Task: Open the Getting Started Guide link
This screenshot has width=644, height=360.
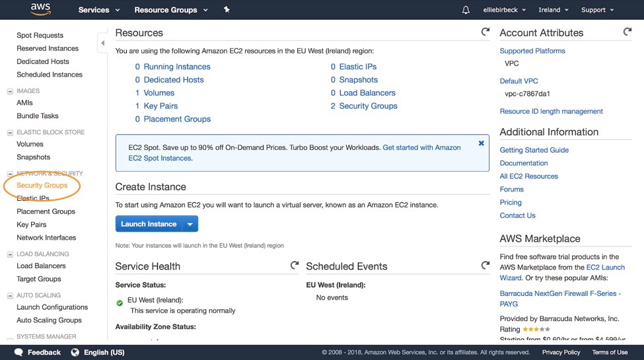Action: click(534, 150)
